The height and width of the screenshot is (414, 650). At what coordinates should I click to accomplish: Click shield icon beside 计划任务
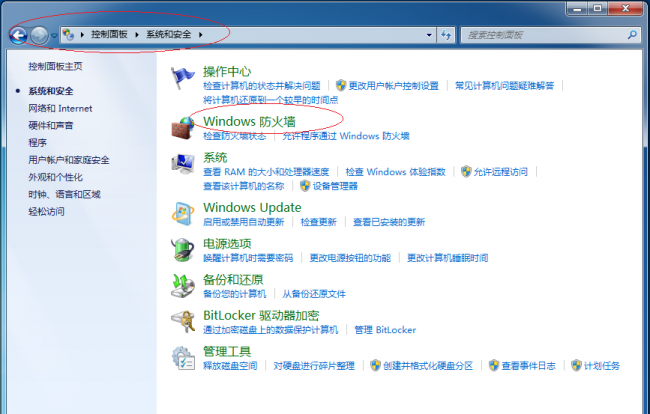pos(576,365)
